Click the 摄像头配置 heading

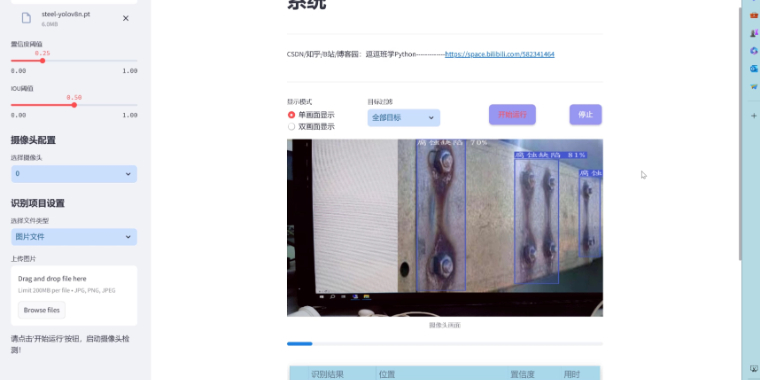[x=33, y=140]
